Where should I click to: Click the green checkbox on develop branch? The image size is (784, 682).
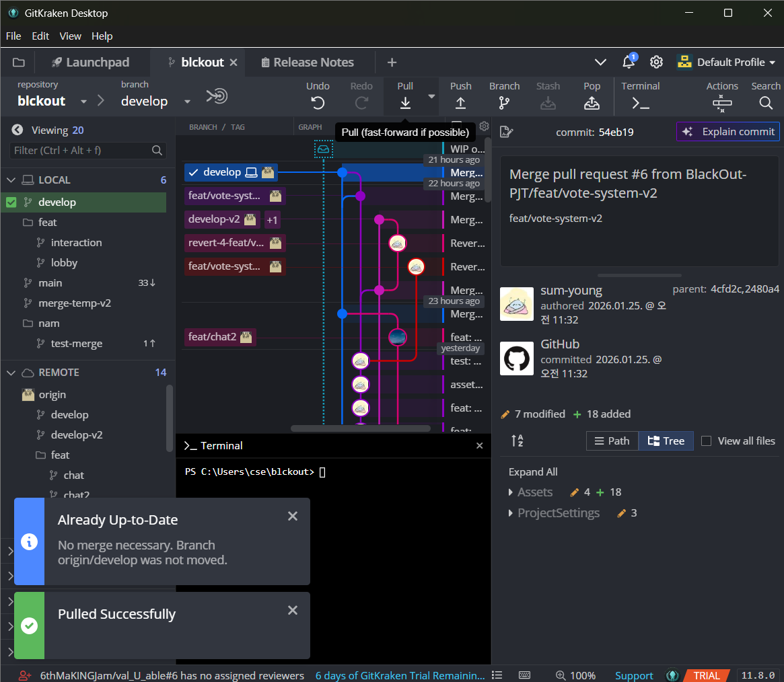(x=11, y=202)
